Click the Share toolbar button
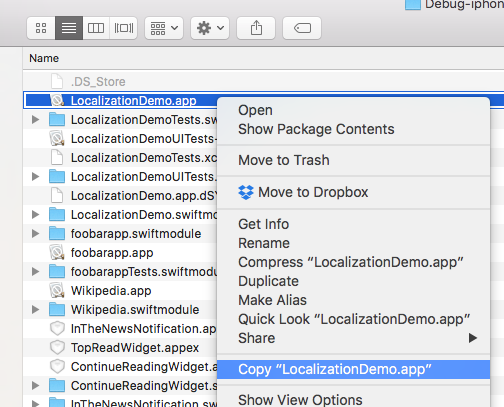Image resolution: width=504 pixels, height=407 pixels. click(x=256, y=28)
